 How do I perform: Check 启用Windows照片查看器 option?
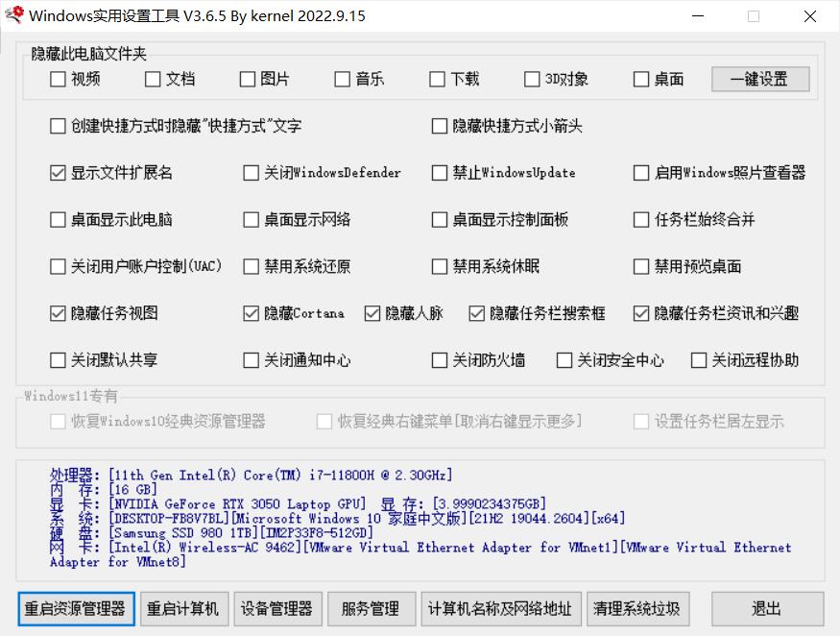(x=641, y=173)
